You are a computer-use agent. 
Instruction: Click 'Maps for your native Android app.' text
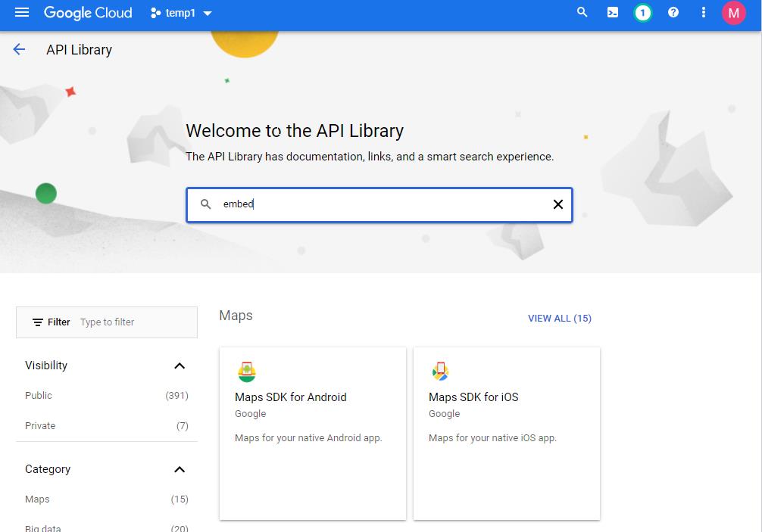tap(308, 438)
